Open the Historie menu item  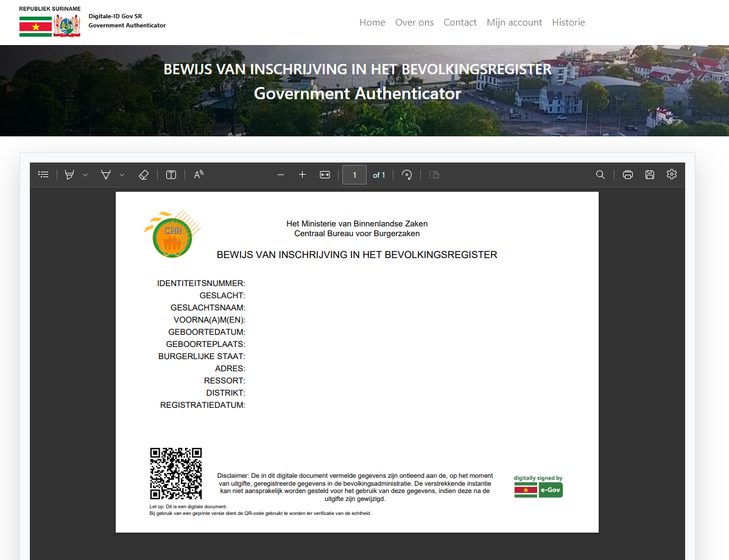click(568, 23)
